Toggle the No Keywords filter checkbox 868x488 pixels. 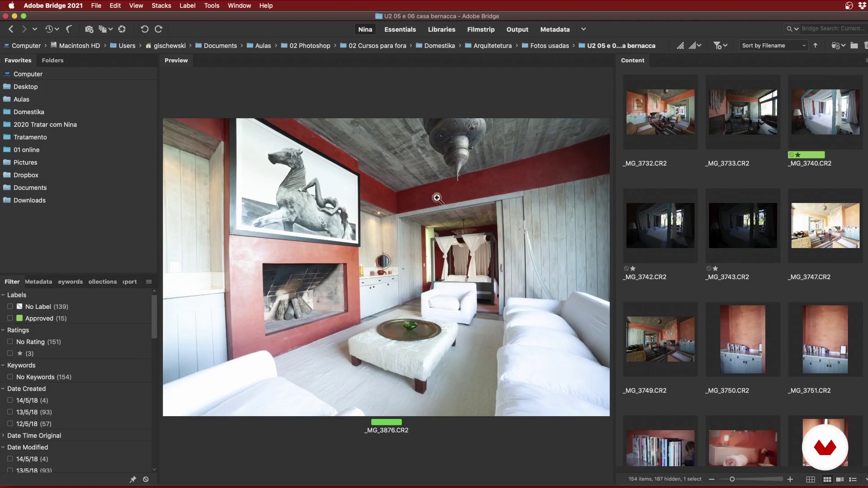(x=10, y=377)
